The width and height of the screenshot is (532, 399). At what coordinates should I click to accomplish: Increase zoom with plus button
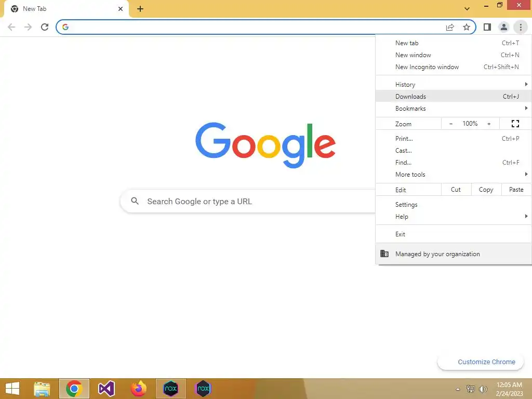click(x=489, y=124)
